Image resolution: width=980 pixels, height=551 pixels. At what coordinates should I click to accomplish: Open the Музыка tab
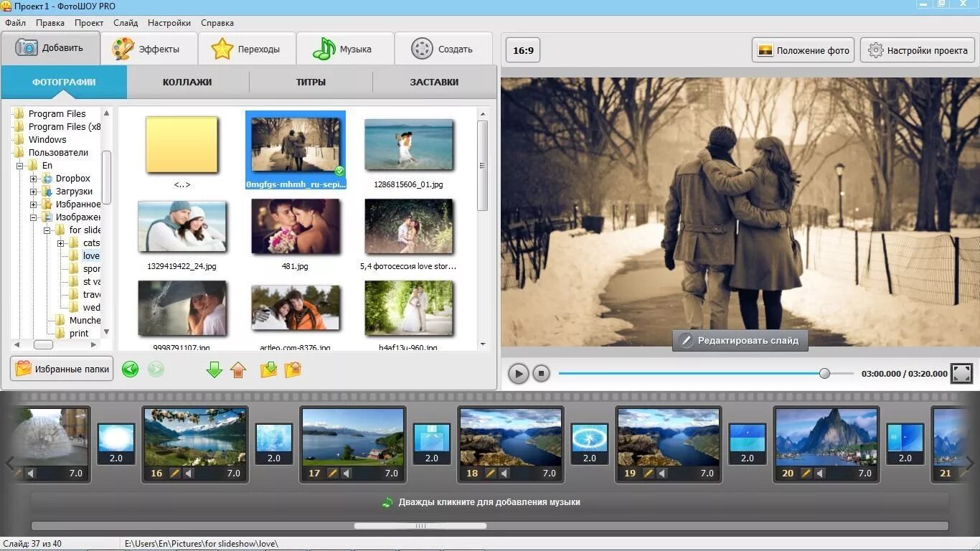click(345, 50)
